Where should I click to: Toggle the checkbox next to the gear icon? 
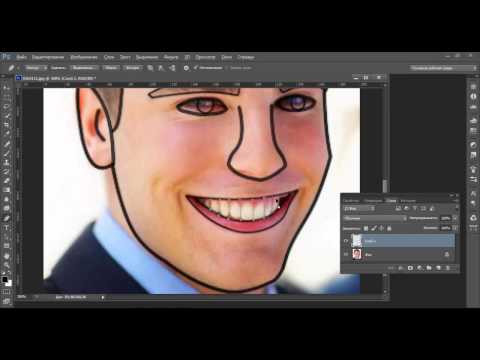[196, 68]
